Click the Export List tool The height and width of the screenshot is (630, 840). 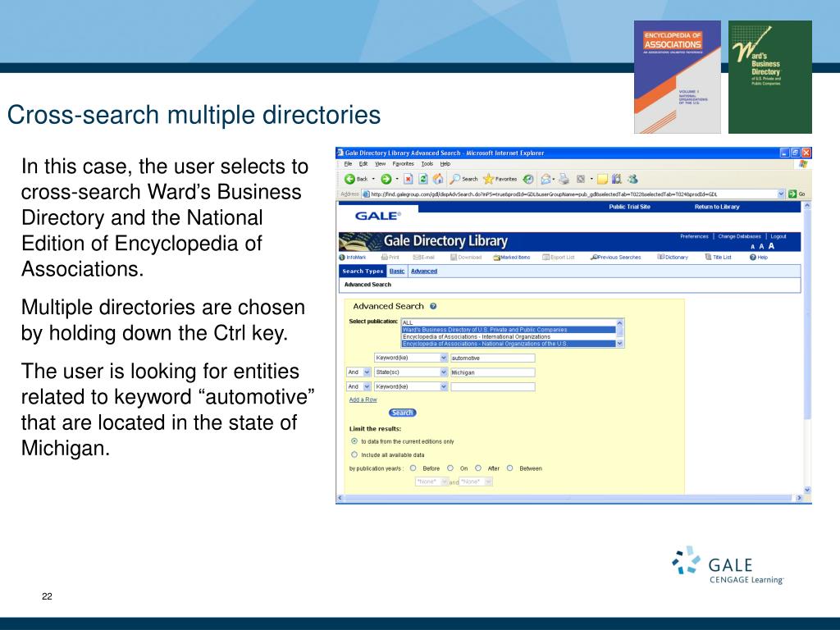point(559,258)
